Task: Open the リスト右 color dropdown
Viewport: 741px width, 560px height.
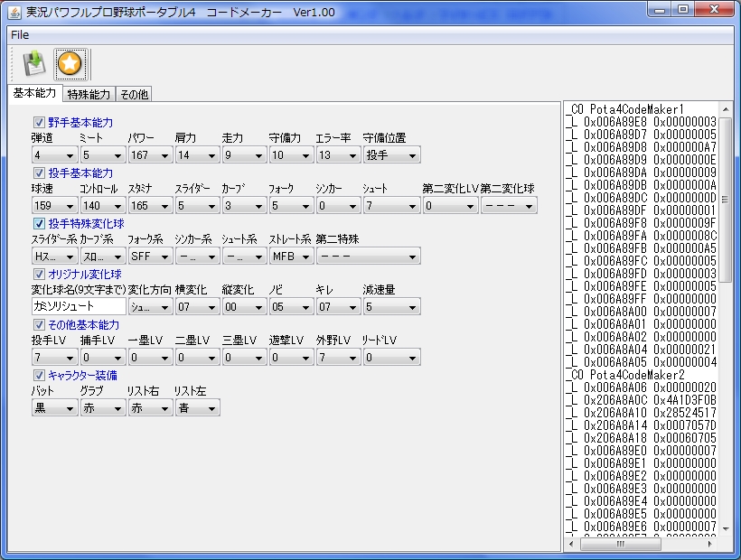Action: 149,407
